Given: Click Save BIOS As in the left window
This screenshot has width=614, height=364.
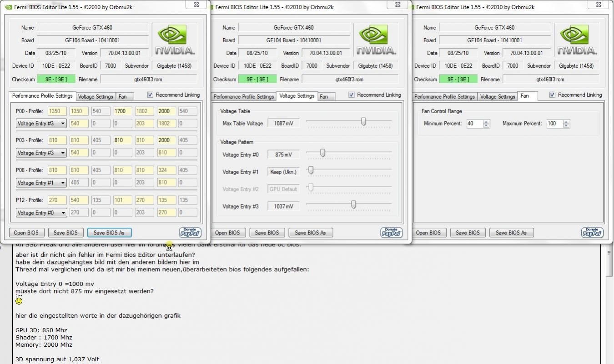Looking at the screenshot, I should click(109, 233).
